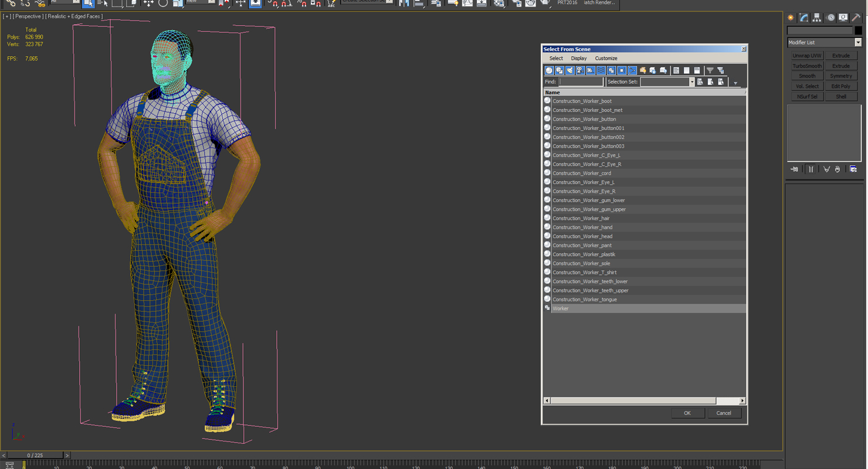Image resolution: width=868 pixels, height=469 pixels.
Task: Select Construction_Worker_hair row
Action: [x=645, y=218]
